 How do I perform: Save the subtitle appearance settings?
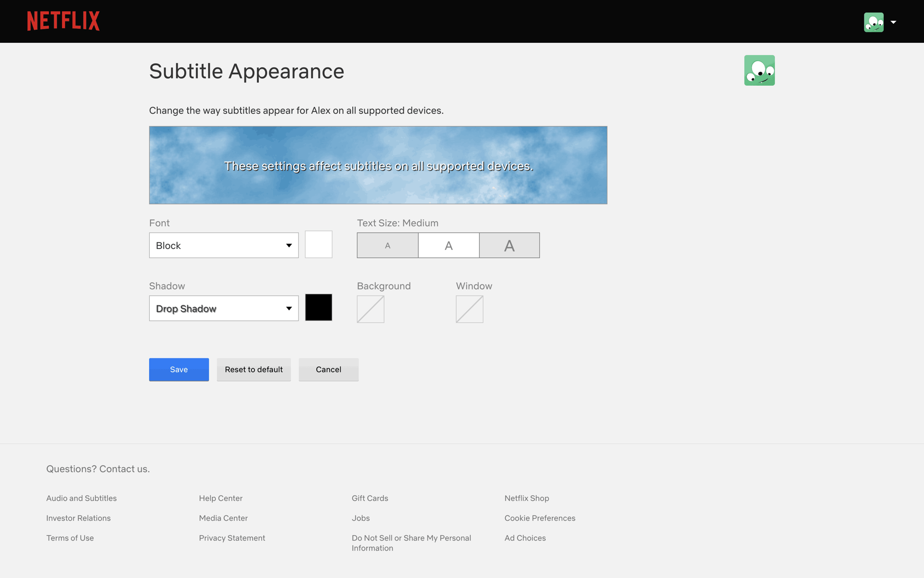179,369
